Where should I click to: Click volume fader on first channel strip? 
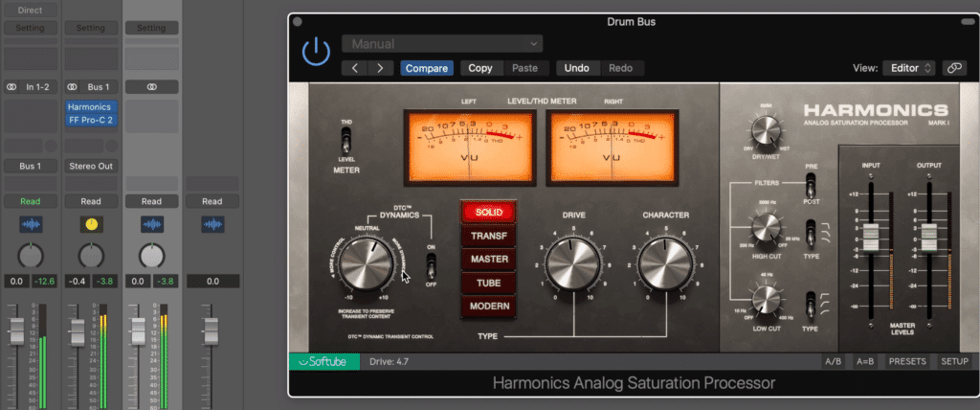coord(17,331)
